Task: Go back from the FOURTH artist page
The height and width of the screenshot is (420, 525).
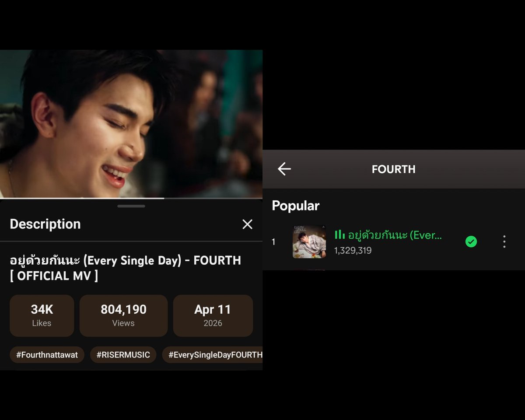Action: 284,169
